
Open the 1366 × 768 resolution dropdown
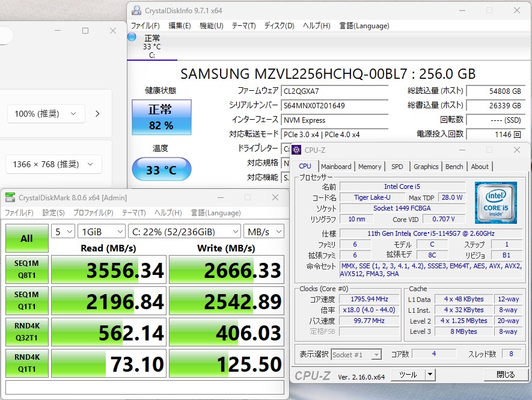coord(53,164)
